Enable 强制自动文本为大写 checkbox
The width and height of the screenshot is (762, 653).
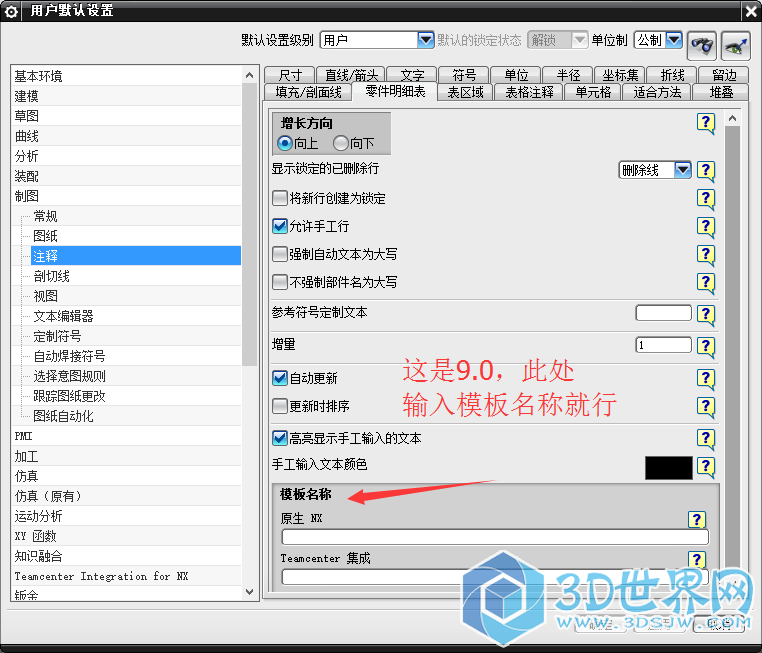(x=280, y=254)
